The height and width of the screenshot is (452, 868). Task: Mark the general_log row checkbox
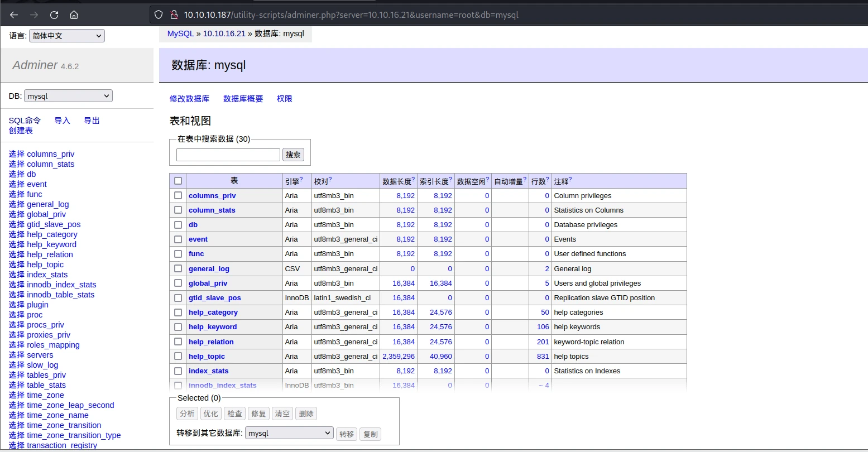[178, 268]
